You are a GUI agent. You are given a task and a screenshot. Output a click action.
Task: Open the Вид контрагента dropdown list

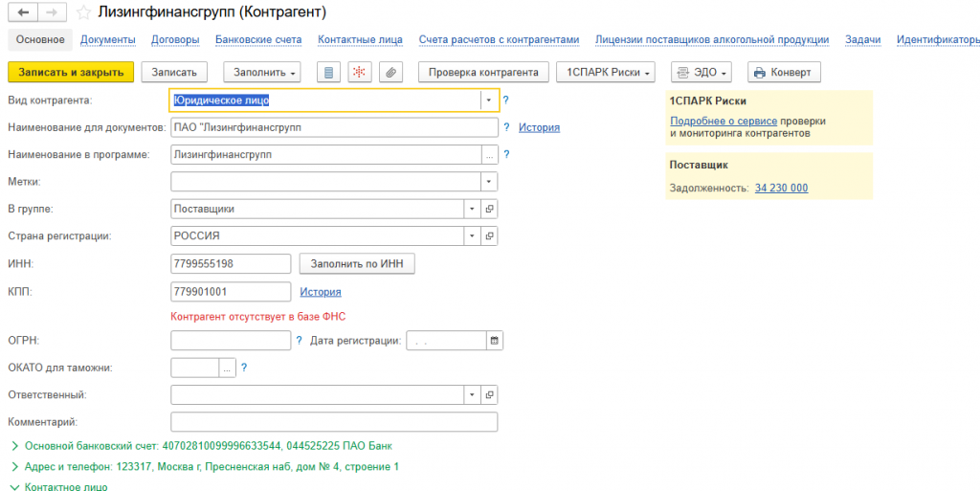pos(488,100)
